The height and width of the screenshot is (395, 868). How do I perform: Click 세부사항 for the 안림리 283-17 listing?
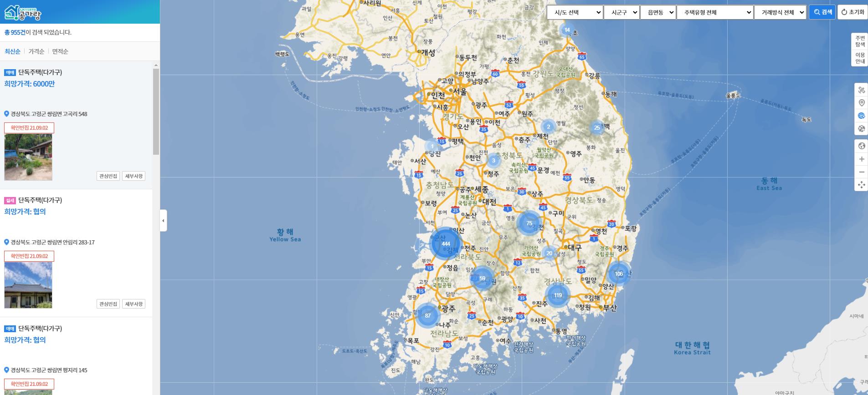click(x=134, y=304)
